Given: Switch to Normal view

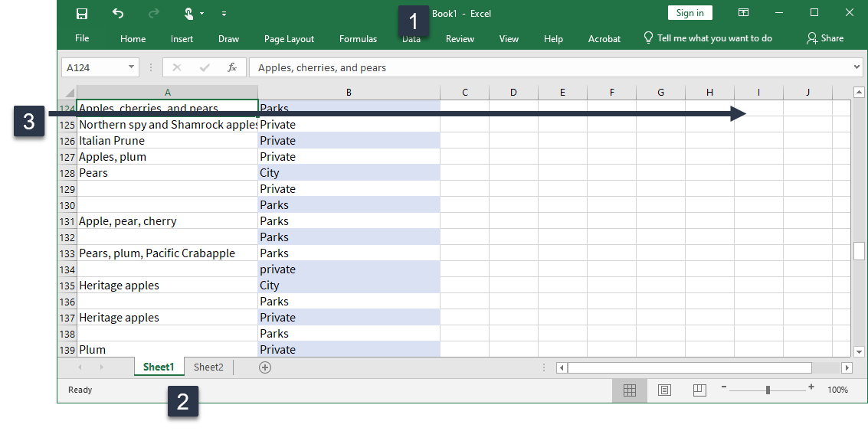Looking at the screenshot, I should (x=630, y=390).
